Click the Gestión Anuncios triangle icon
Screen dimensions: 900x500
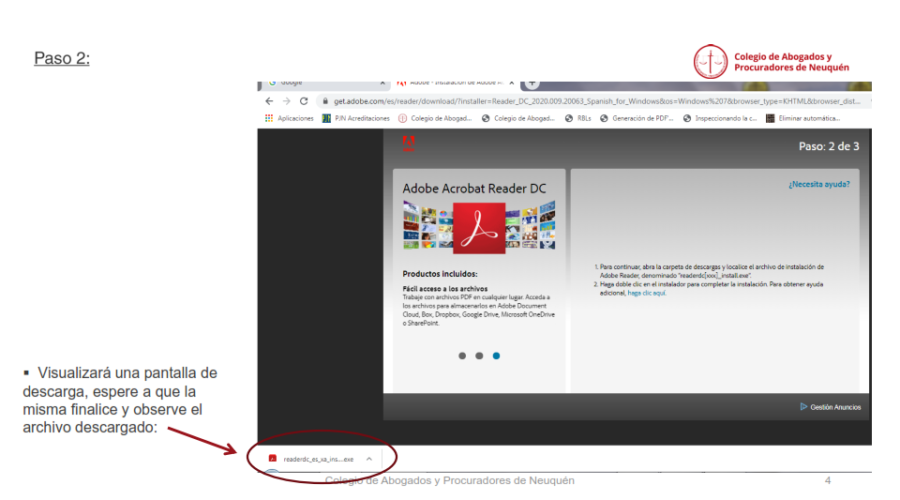tap(804, 406)
